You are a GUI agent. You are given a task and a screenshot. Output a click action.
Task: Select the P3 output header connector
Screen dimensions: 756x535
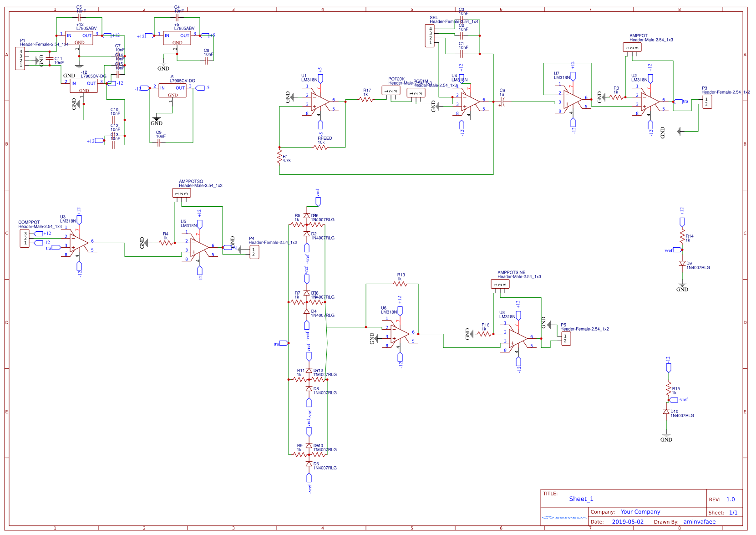tap(707, 102)
